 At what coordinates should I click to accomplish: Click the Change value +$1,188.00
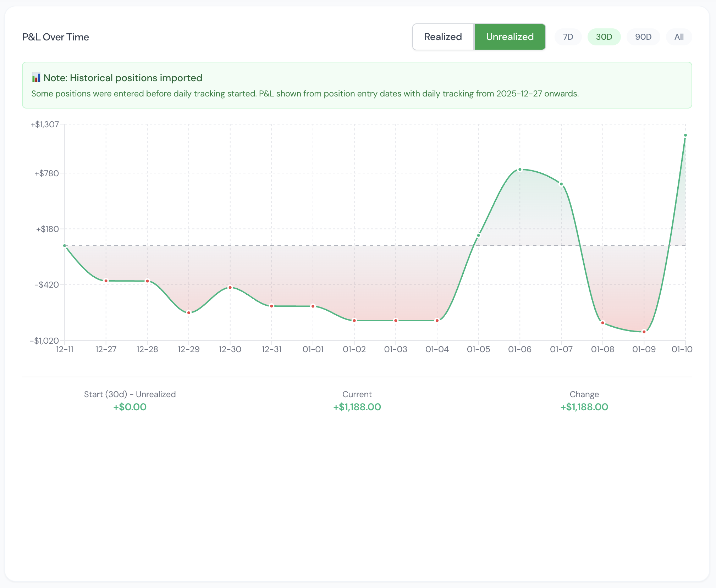coord(584,407)
